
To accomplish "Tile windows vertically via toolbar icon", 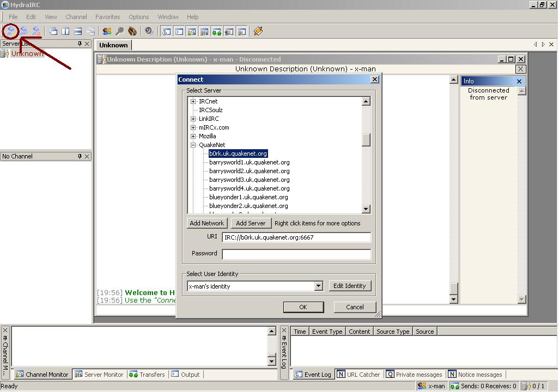I will (65, 32).
